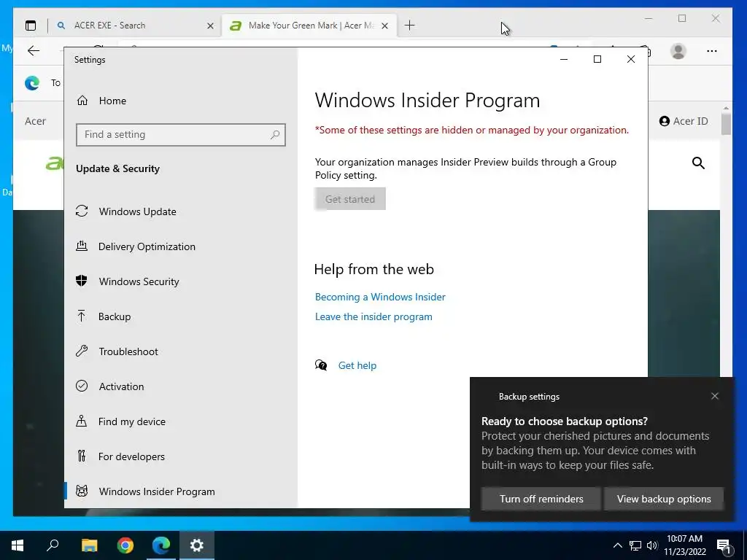Launch Google Chrome from taskbar
Viewport: 747px width, 560px height.
point(125,545)
